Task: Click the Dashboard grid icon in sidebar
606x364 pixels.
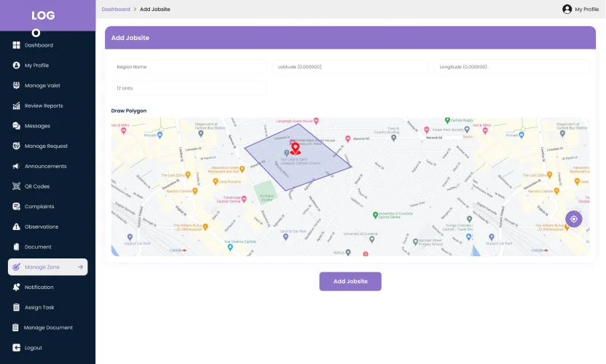Action: click(x=16, y=45)
